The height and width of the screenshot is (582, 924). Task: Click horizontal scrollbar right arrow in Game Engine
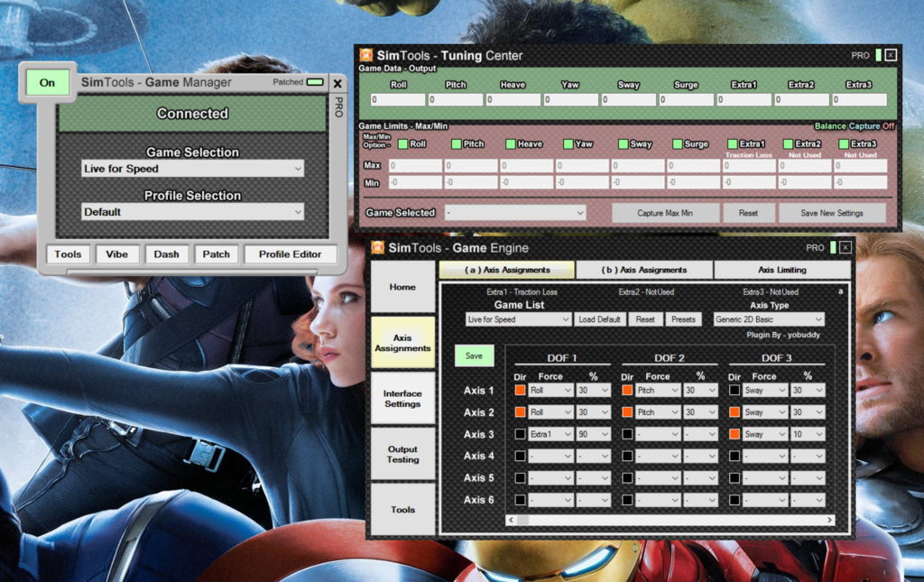tap(829, 520)
